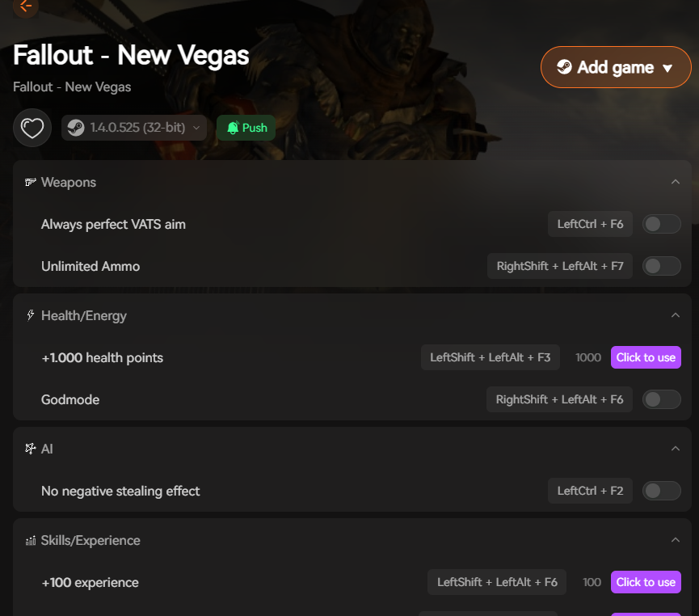
Task: Click the gun icon next to Weapons
Action: point(30,182)
